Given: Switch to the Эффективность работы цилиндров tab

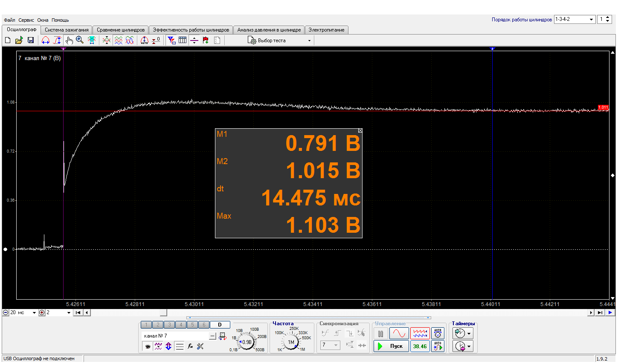Looking at the screenshot, I should pos(191,30).
